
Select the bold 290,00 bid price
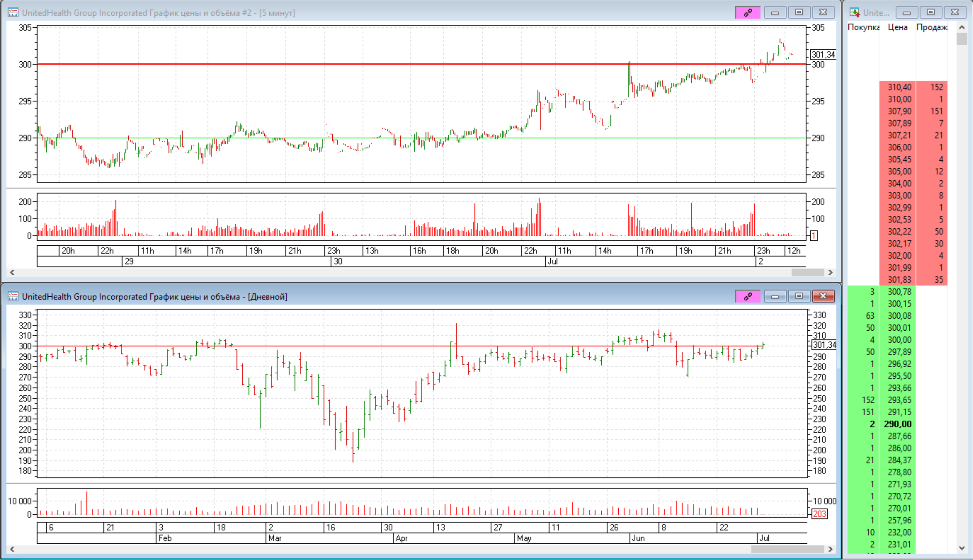897,424
